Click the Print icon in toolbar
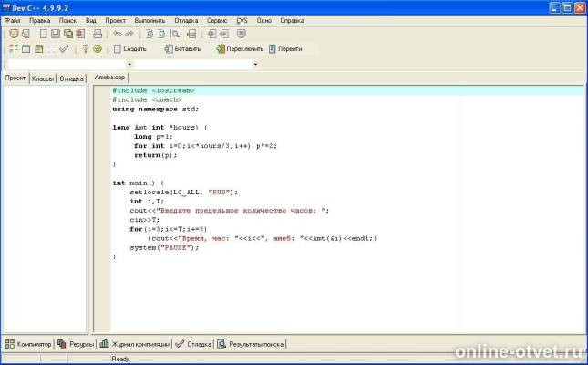This screenshot has height=365, width=588. [x=98, y=34]
